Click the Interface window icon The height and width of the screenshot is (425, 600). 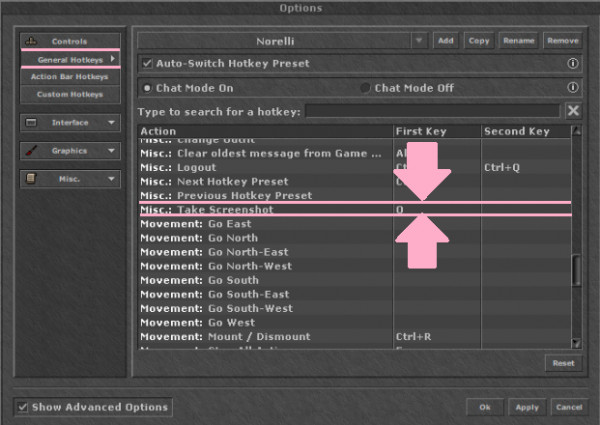click(31, 122)
